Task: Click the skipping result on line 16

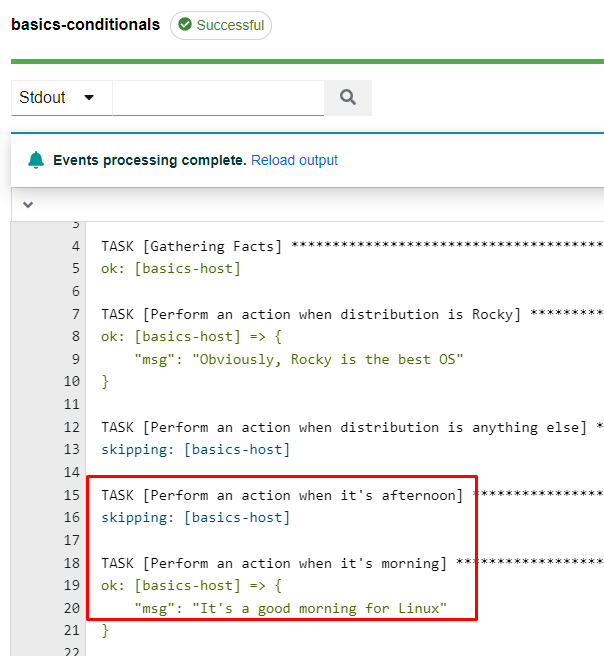Action: [195, 517]
